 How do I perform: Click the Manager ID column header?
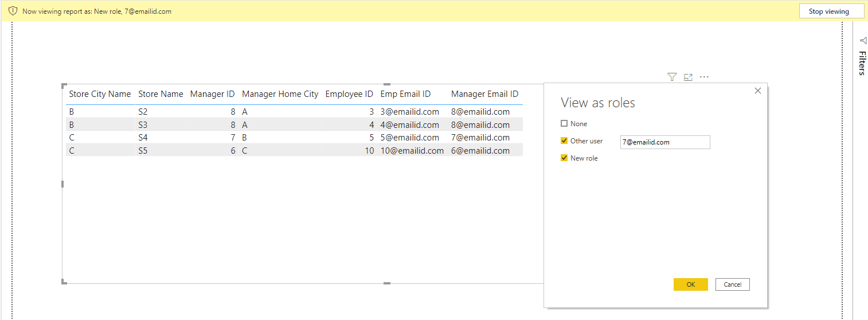[212, 94]
